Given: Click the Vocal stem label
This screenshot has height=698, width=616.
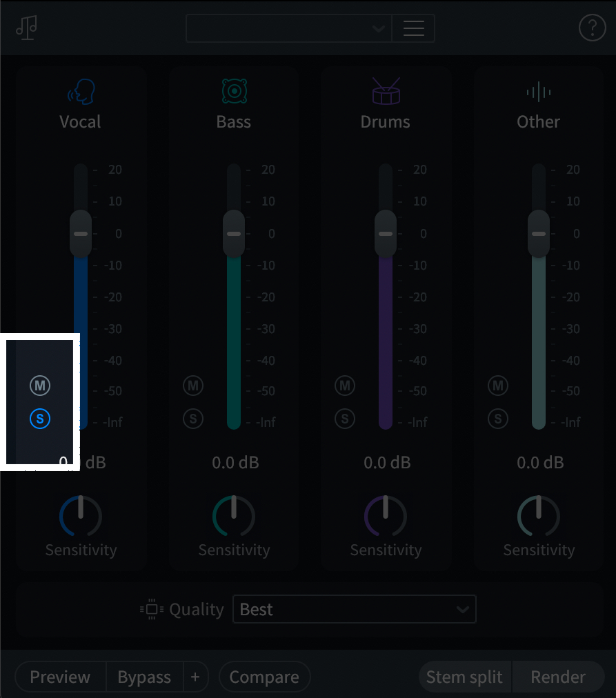Looking at the screenshot, I should (x=80, y=122).
